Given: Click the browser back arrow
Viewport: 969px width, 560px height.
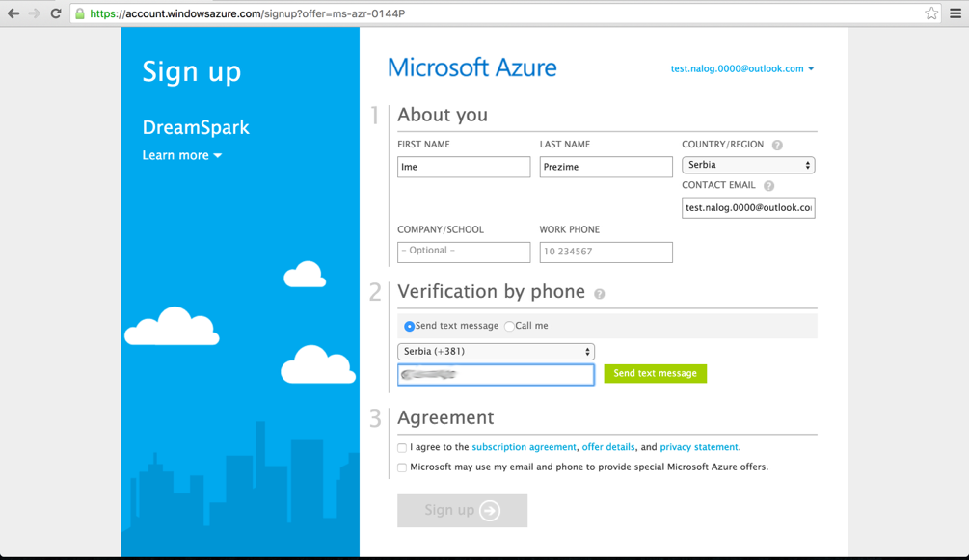Looking at the screenshot, I should click(14, 14).
